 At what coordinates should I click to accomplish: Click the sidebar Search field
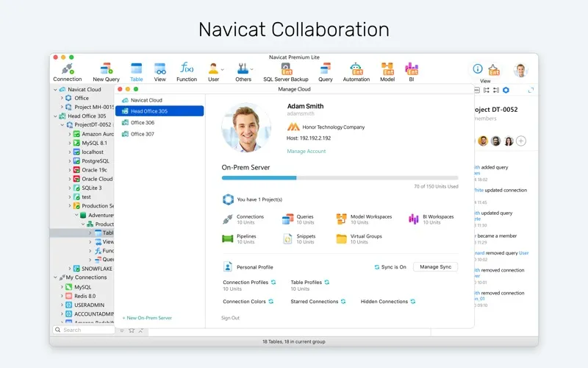click(x=84, y=330)
